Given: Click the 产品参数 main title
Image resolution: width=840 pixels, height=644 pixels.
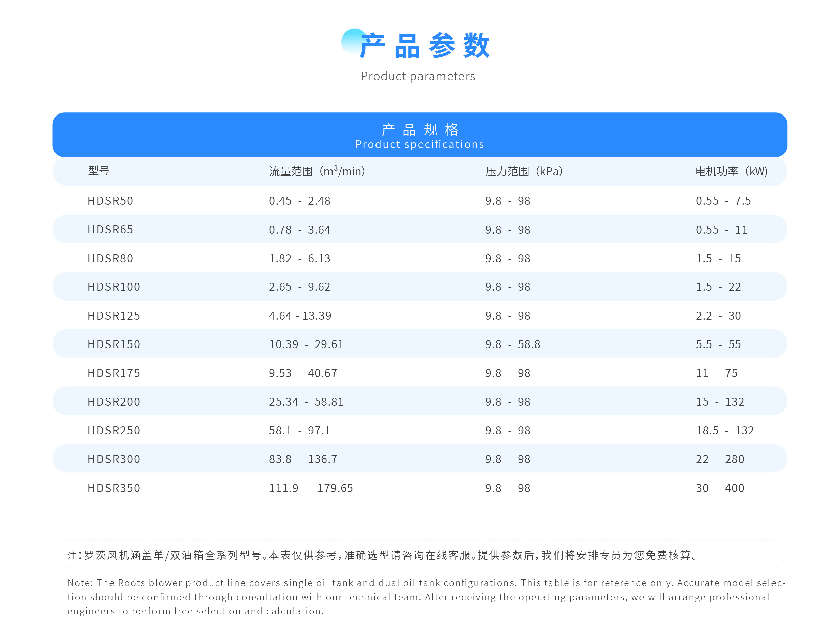Looking at the screenshot, I should 425,46.
